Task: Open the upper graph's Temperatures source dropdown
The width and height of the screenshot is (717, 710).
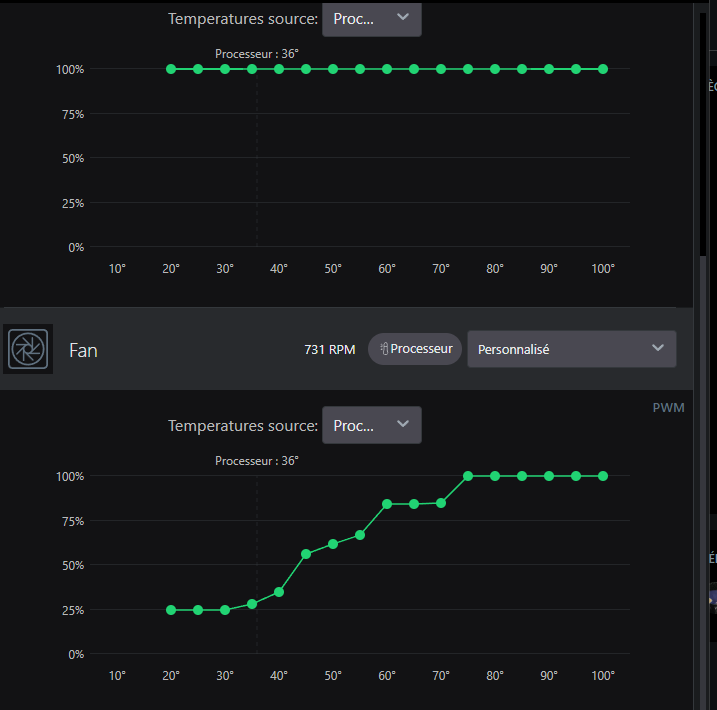Action: pyautogui.click(x=372, y=19)
